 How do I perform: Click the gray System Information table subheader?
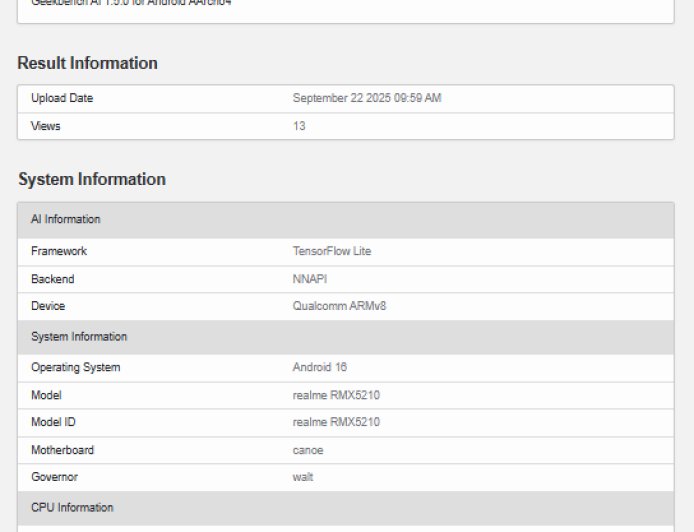79,337
